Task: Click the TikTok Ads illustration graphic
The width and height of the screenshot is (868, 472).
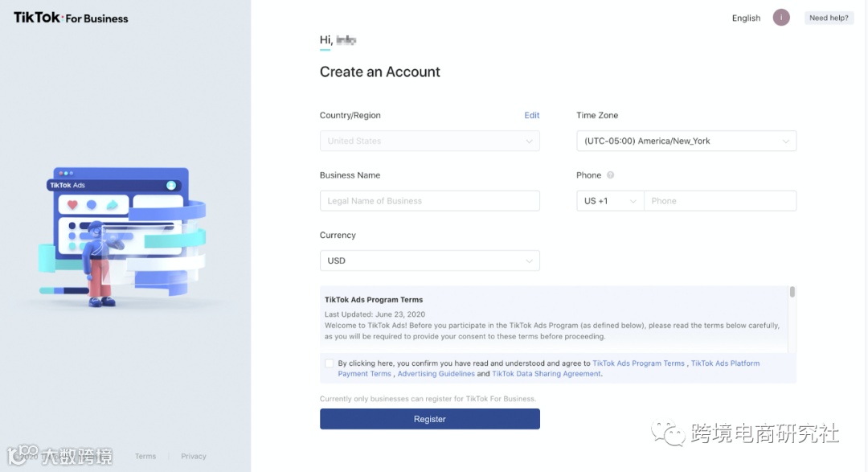Action: click(x=121, y=237)
